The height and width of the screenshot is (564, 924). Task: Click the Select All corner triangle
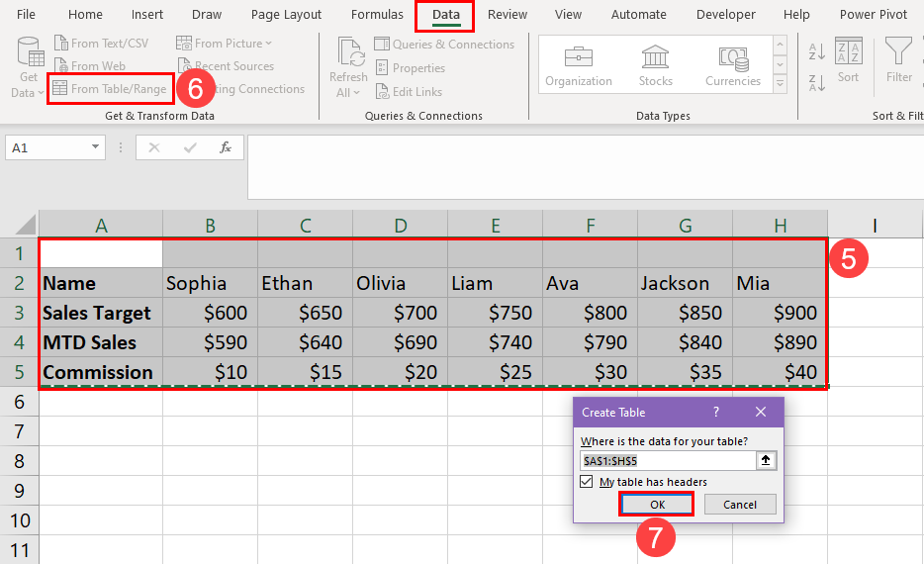coord(25,225)
